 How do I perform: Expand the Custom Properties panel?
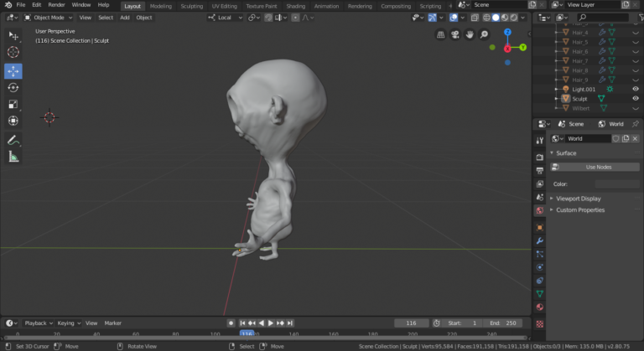(580, 209)
